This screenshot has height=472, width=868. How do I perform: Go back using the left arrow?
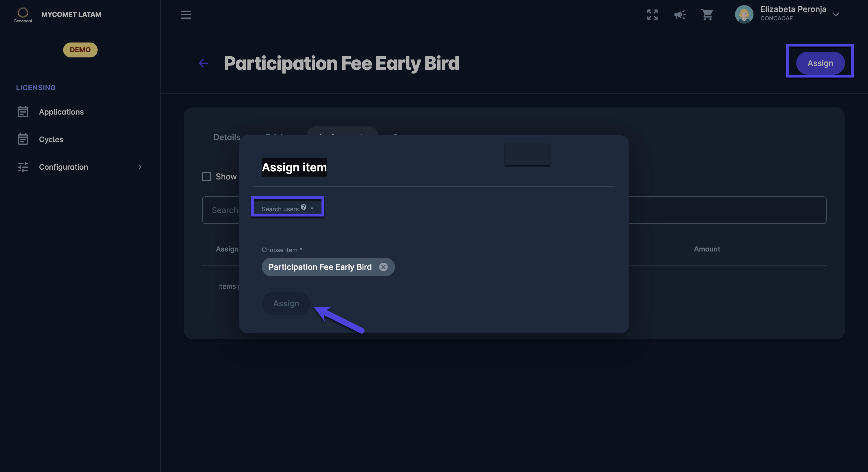(x=203, y=63)
